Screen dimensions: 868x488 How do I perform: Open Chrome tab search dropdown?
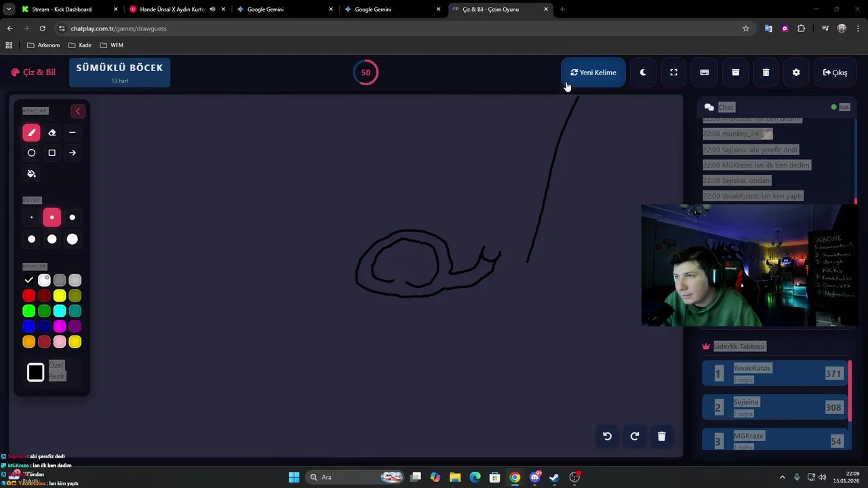[9, 9]
